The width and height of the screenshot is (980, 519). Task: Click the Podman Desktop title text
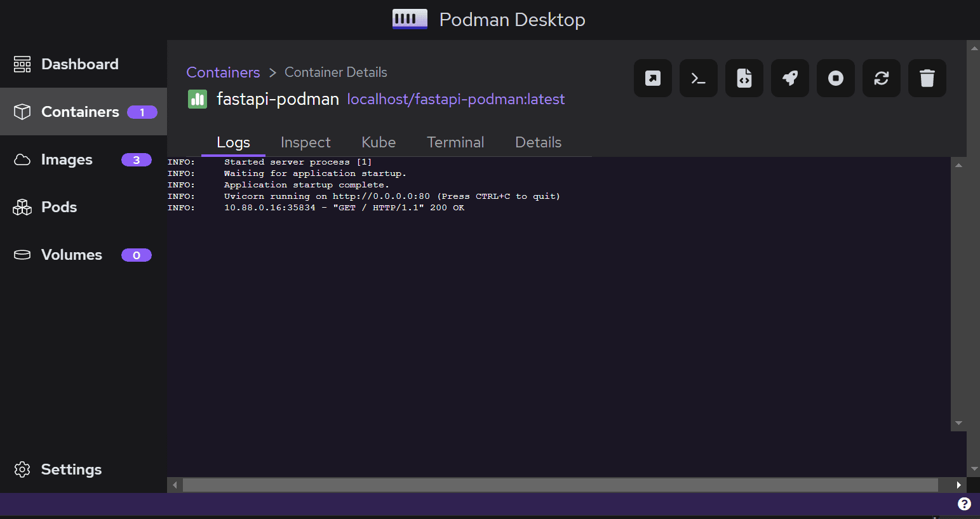(513, 20)
